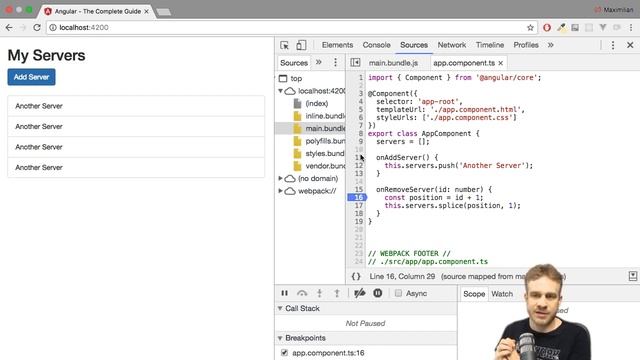Switch to the Elements tab
Image resolution: width=640 pixels, height=360 pixels.
coord(337,45)
